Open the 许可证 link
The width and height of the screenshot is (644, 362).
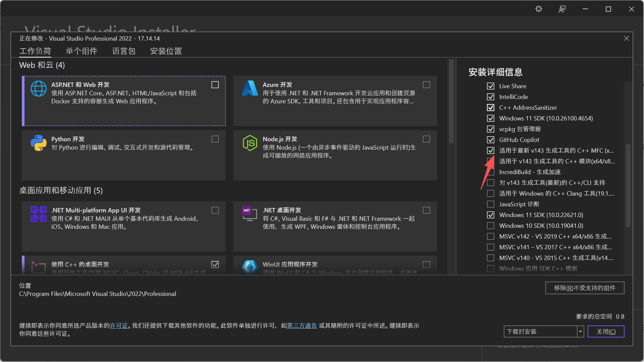coord(119,325)
